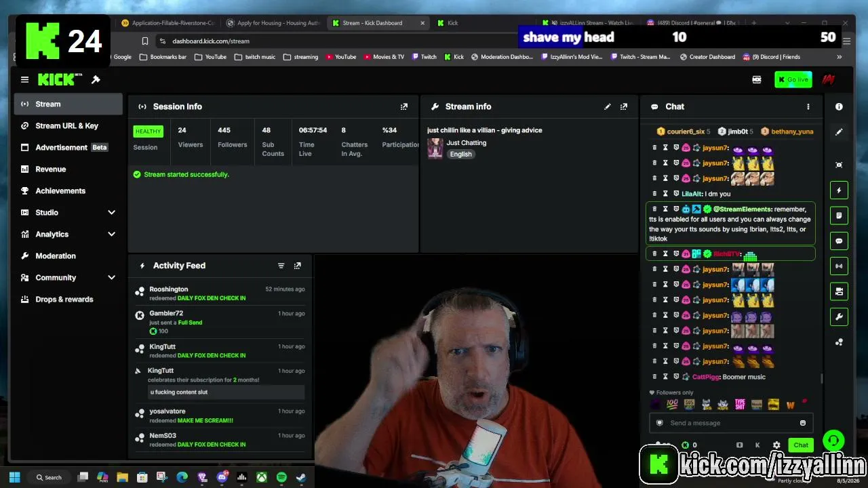Image resolution: width=868 pixels, height=488 pixels.
Task: Click the chat panel scrollbar
Action: (x=822, y=378)
